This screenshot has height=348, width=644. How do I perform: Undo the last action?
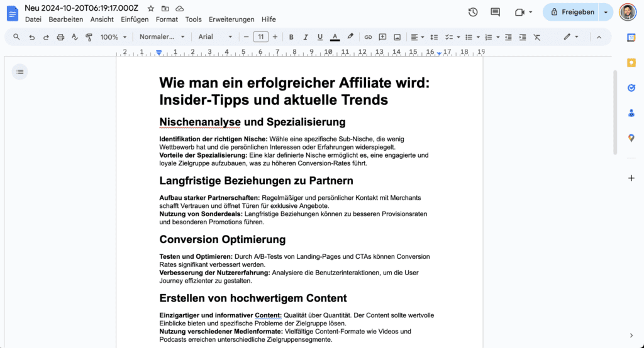(x=31, y=37)
